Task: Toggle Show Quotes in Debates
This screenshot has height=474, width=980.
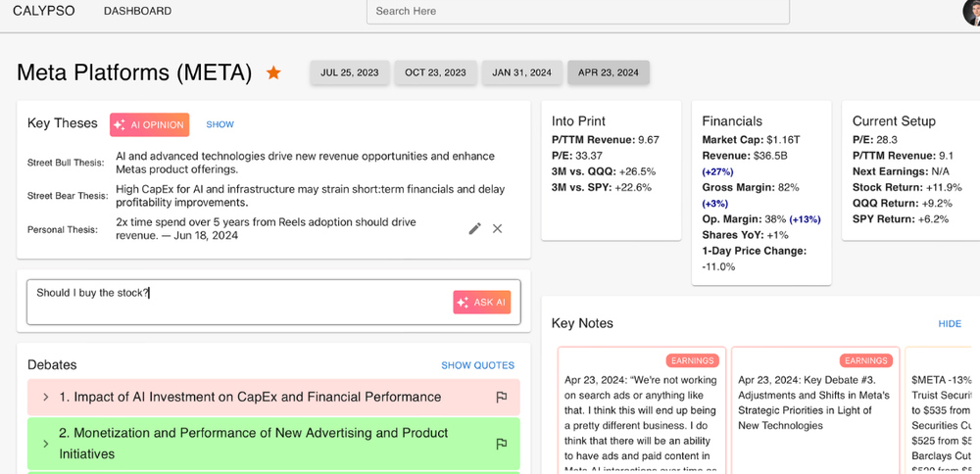Action: coord(477,365)
